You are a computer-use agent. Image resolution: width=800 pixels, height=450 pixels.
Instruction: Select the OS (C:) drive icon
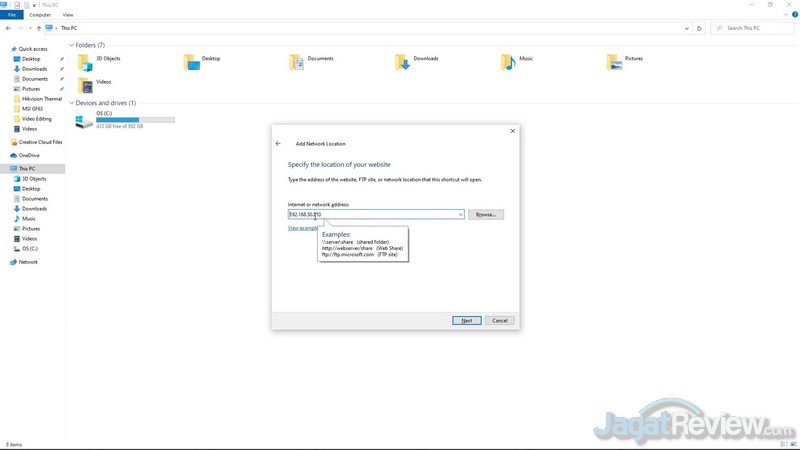(x=84, y=120)
